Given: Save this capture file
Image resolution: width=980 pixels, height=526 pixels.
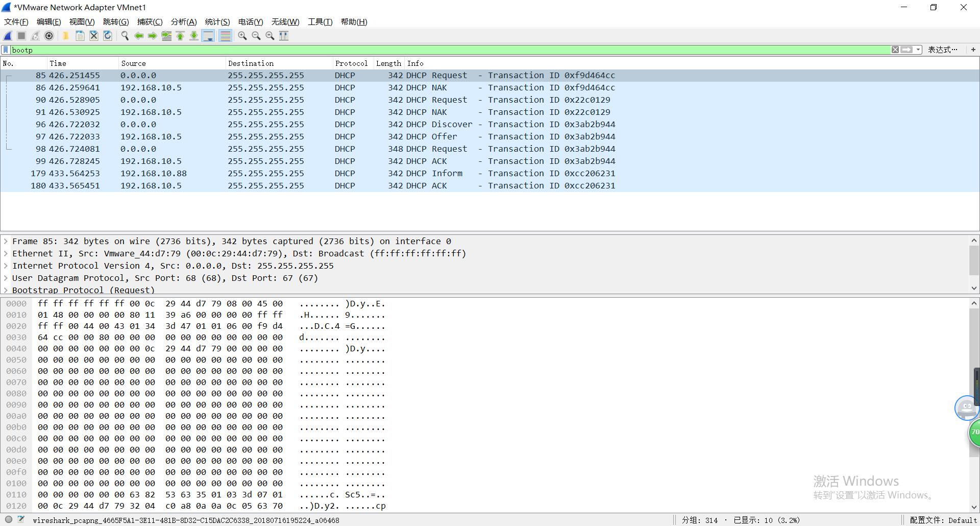Looking at the screenshot, I should [80, 36].
